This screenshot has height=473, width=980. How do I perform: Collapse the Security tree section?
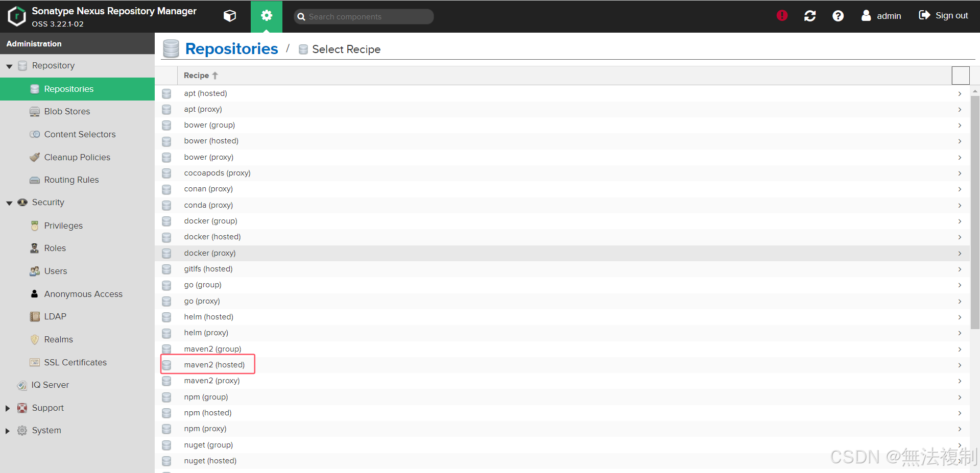(9, 203)
